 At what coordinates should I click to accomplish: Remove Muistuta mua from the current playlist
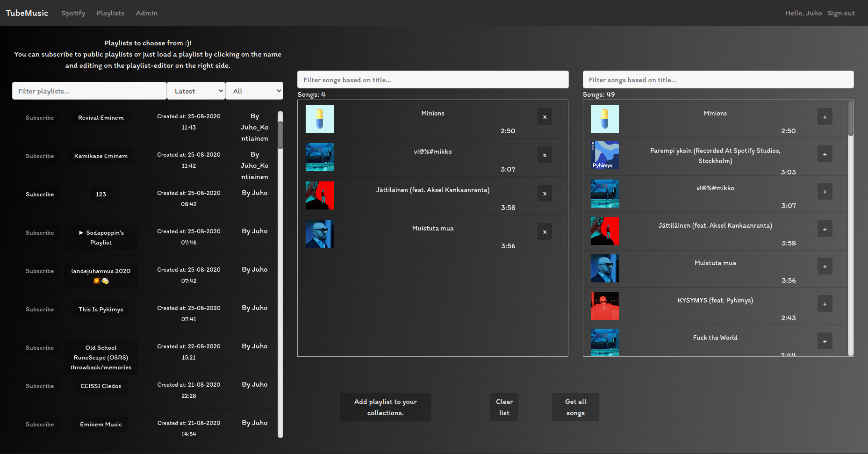point(545,232)
